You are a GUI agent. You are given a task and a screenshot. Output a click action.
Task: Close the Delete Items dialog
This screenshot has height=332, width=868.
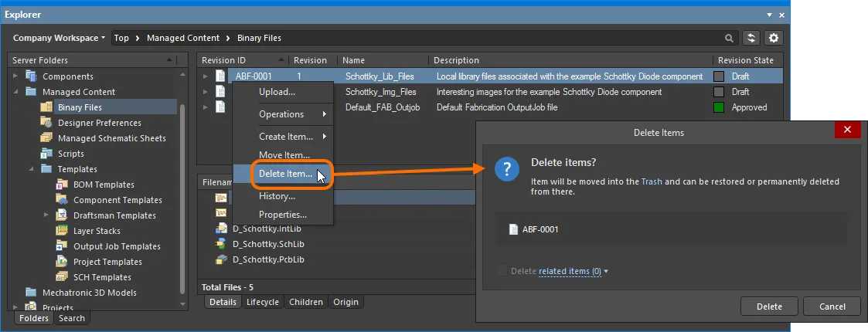(848, 130)
